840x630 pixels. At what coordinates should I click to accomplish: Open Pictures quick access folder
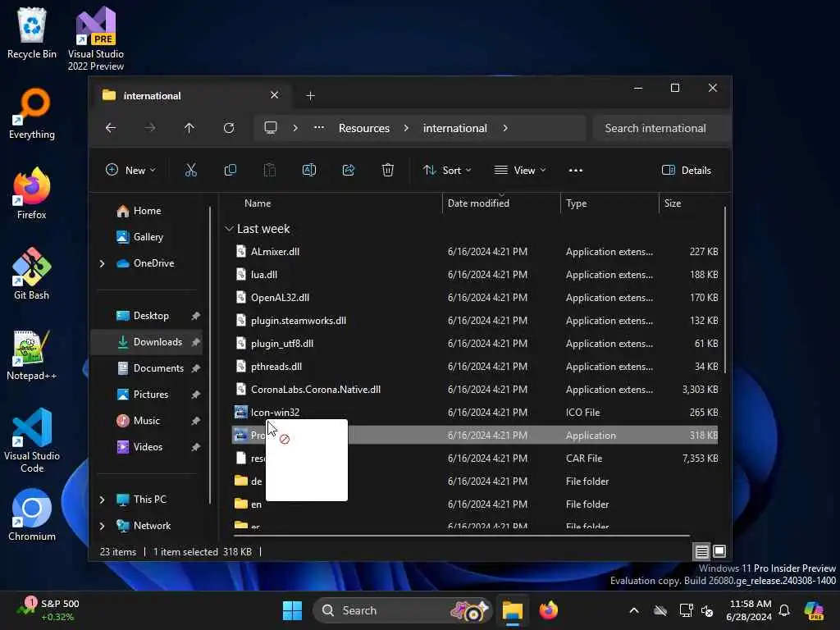tap(148, 395)
